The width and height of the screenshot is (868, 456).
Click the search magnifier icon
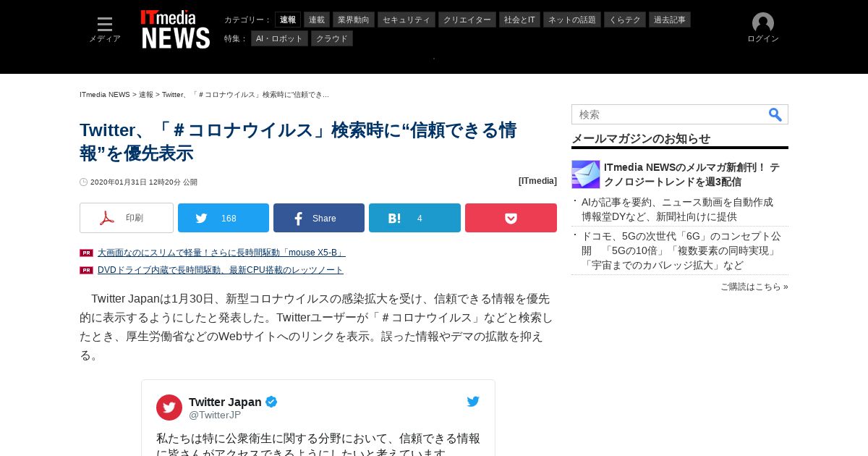tap(775, 114)
